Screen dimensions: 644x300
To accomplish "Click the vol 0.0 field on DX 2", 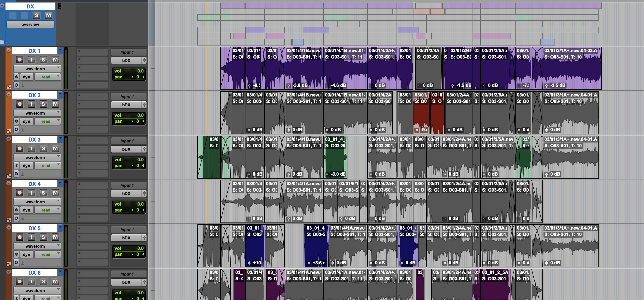I will (129, 115).
